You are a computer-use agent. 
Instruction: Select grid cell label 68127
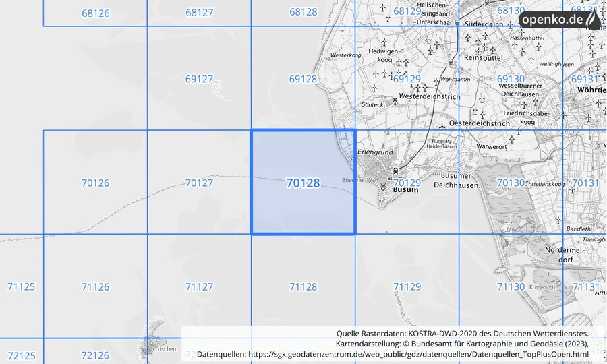[200, 12]
